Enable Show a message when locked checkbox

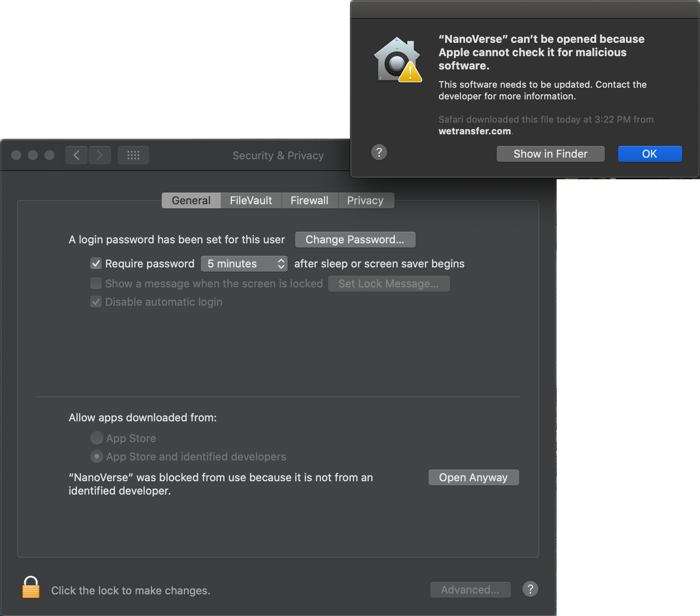[96, 283]
